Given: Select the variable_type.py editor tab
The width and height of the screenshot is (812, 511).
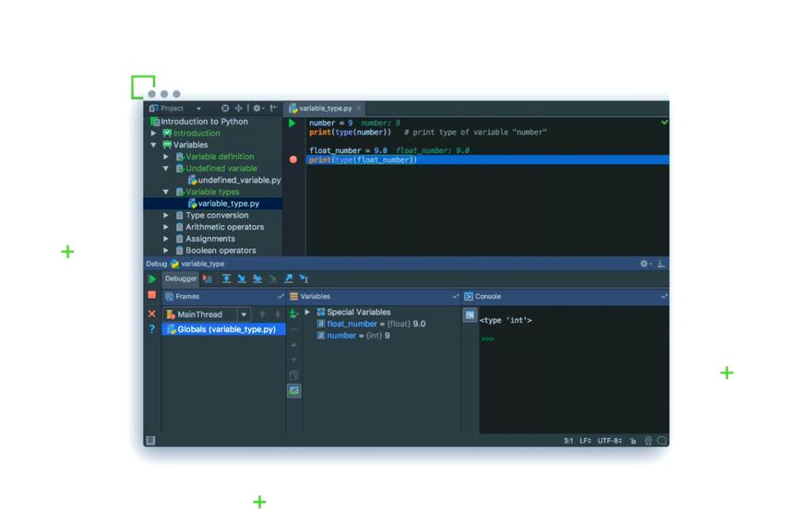Looking at the screenshot, I should tap(324, 108).
